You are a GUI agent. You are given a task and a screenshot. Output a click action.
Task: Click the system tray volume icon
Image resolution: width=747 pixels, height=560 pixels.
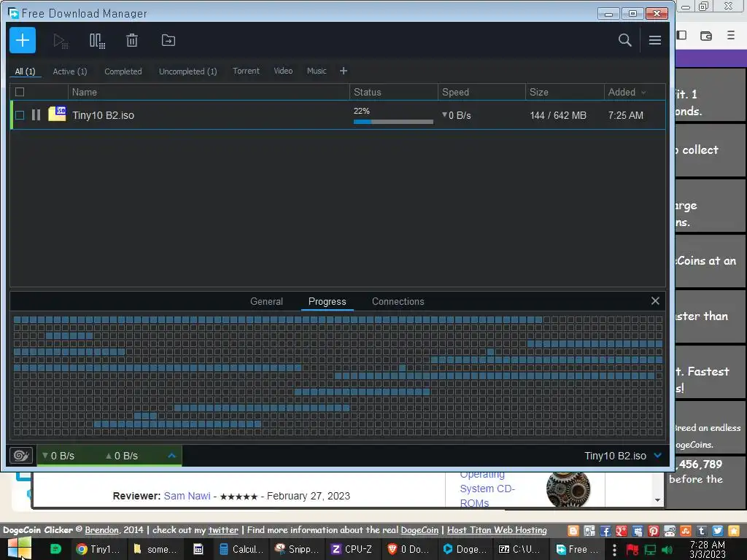point(667,550)
